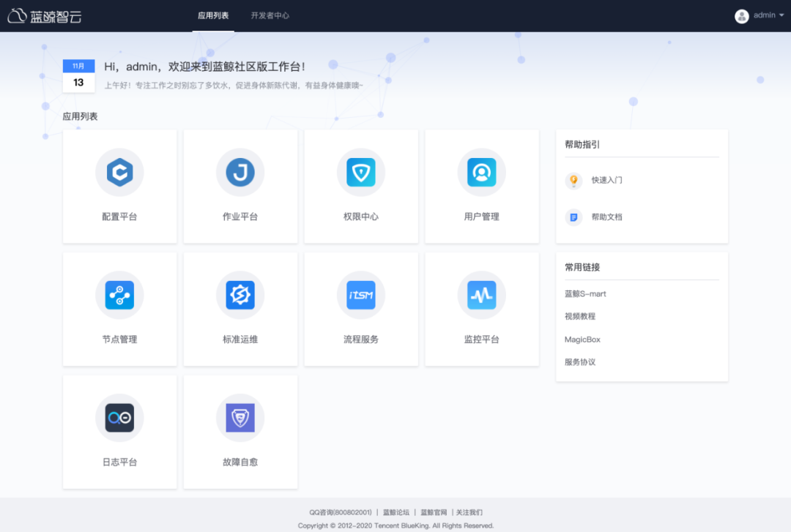Launch the 日志平台 app icon
The height and width of the screenshot is (532, 791).
click(119, 418)
